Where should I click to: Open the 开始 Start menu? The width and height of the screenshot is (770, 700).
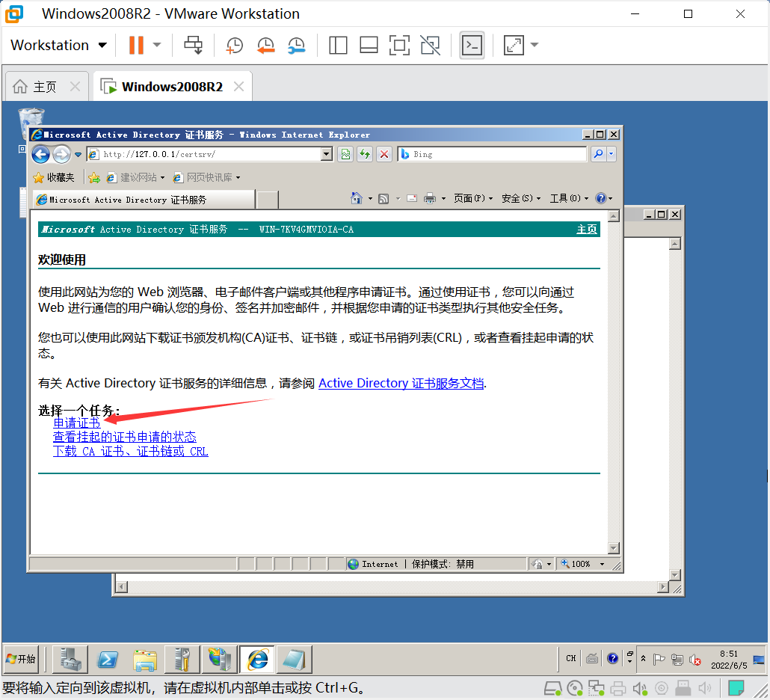(21, 659)
